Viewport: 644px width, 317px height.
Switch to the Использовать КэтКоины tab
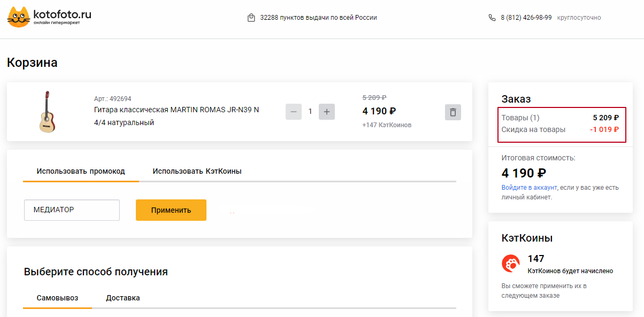point(197,172)
